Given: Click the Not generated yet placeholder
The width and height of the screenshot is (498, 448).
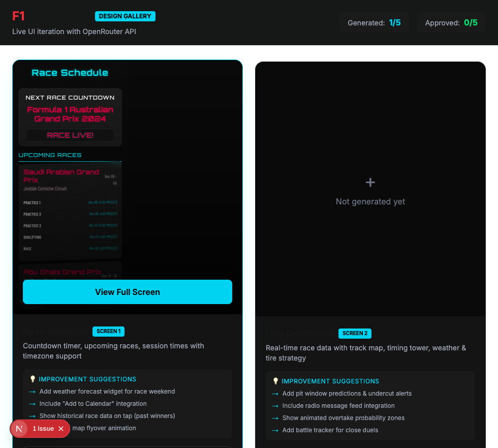Looking at the screenshot, I should 370,202.
